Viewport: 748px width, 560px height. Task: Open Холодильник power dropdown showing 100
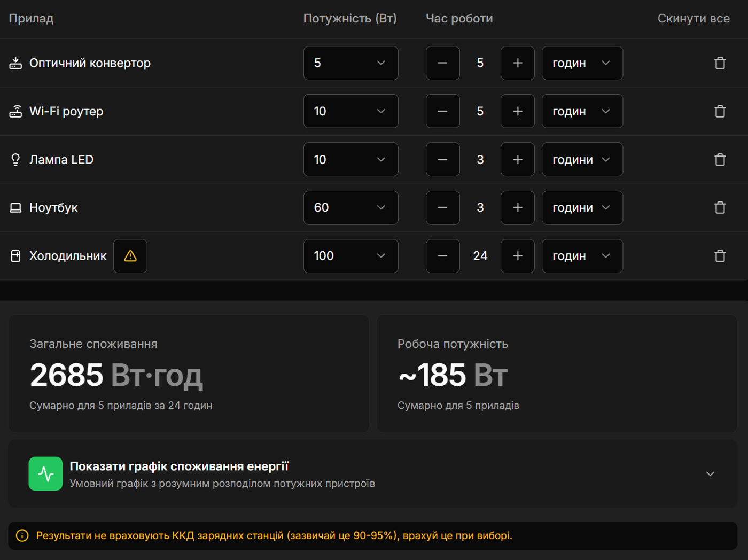350,256
